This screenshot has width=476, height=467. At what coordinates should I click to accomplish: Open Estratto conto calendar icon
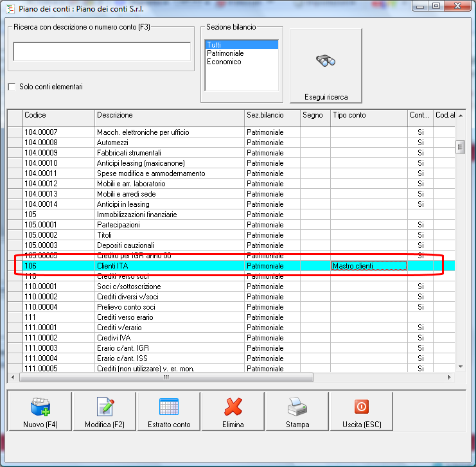point(169,407)
